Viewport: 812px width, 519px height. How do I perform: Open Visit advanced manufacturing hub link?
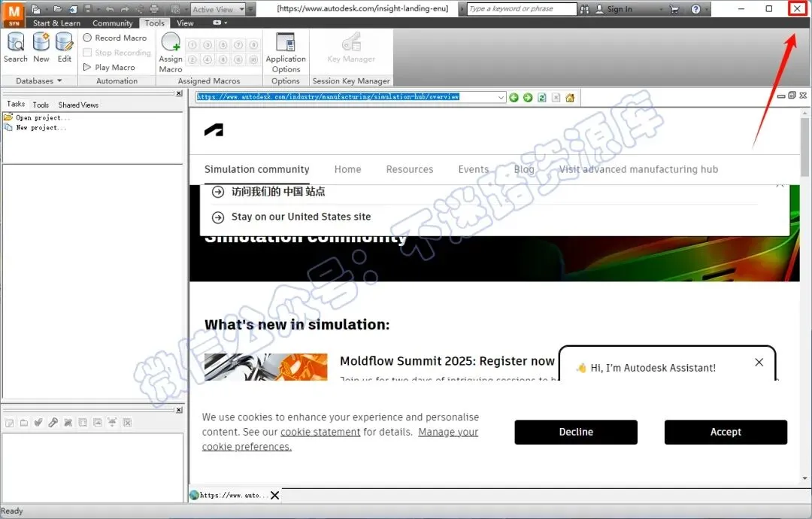click(x=638, y=169)
